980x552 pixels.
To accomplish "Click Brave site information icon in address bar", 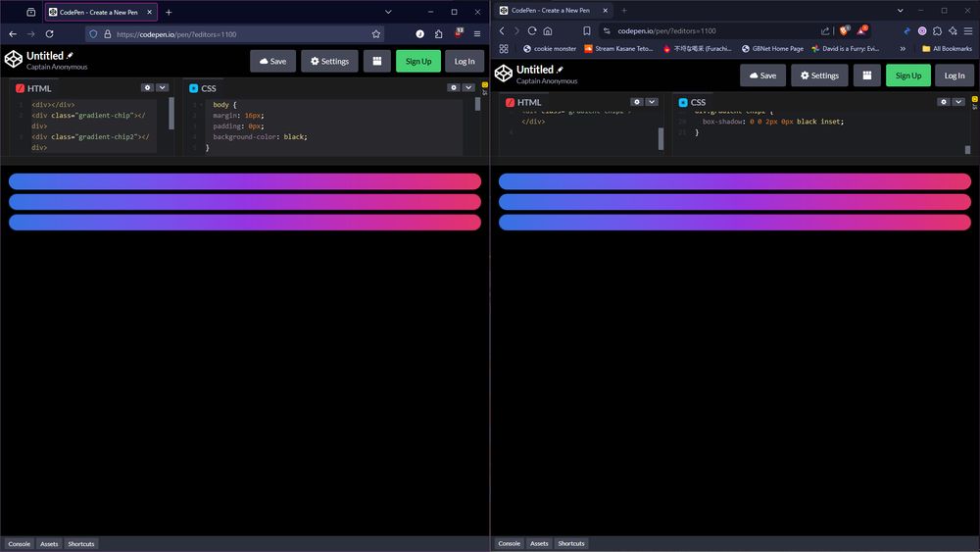I will tap(607, 30).
